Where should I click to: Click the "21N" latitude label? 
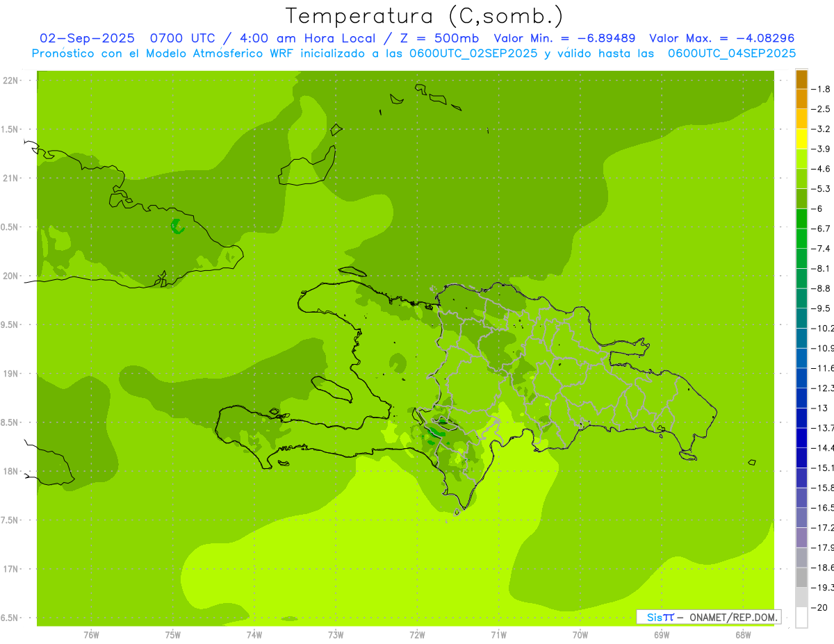coord(11,179)
